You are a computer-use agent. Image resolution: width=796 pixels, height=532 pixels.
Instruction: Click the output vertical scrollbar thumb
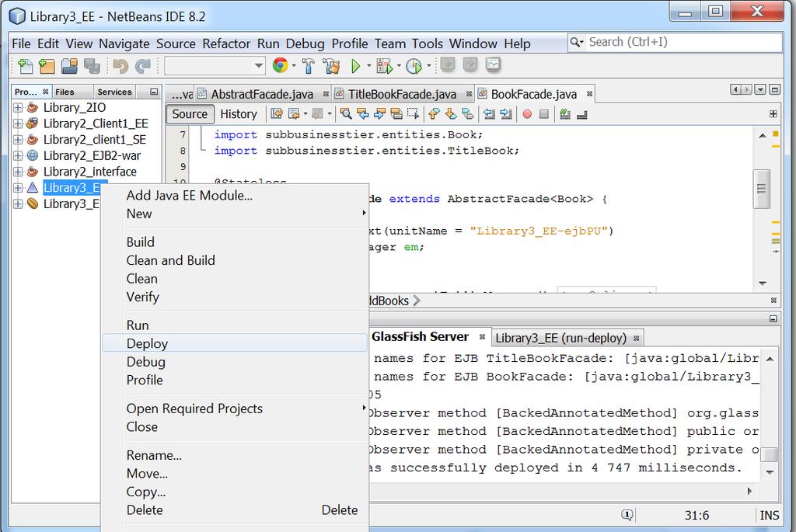(770, 454)
